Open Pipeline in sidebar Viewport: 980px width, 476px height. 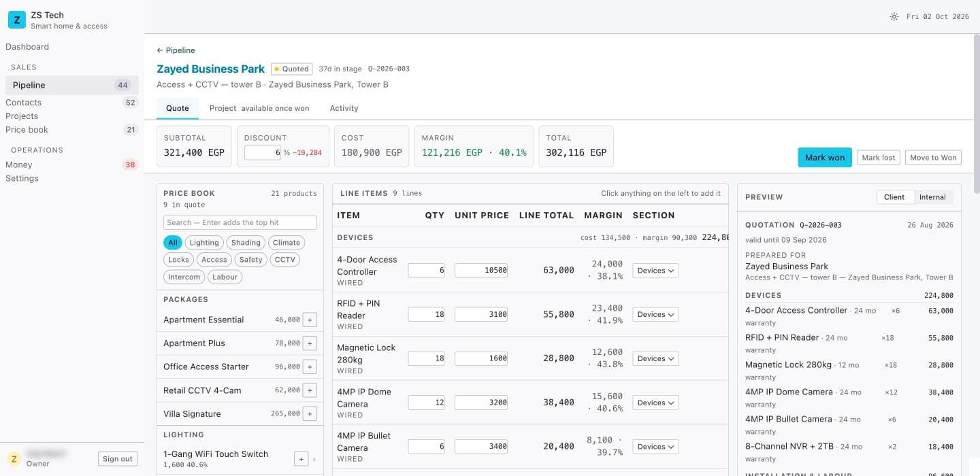(x=71, y=85)
